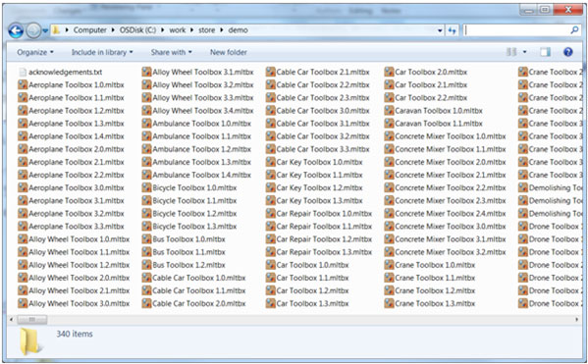The width and height of the screenshot is (588, 364).
Task: Click demo breadcrumb segment
Action: [x=239, y=30]
